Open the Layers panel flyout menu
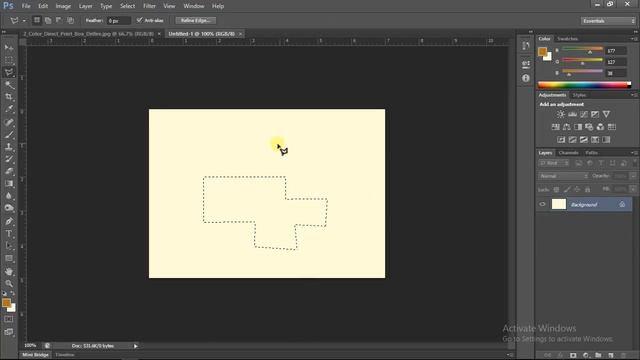This screenshot has height=360, width=640. click(634, 153)
